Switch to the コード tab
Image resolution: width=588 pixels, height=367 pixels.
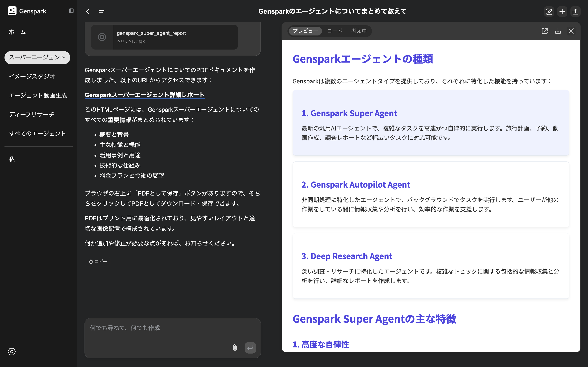tap(335, 31)
